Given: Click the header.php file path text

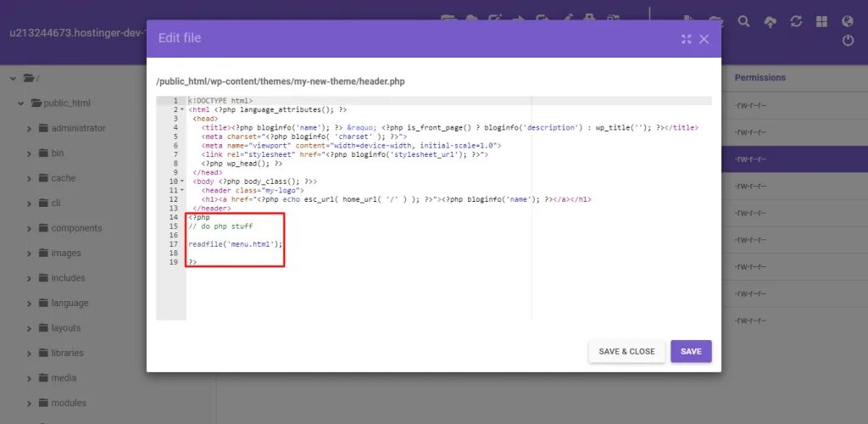Looking at the screenshot, I should point(281,81).
